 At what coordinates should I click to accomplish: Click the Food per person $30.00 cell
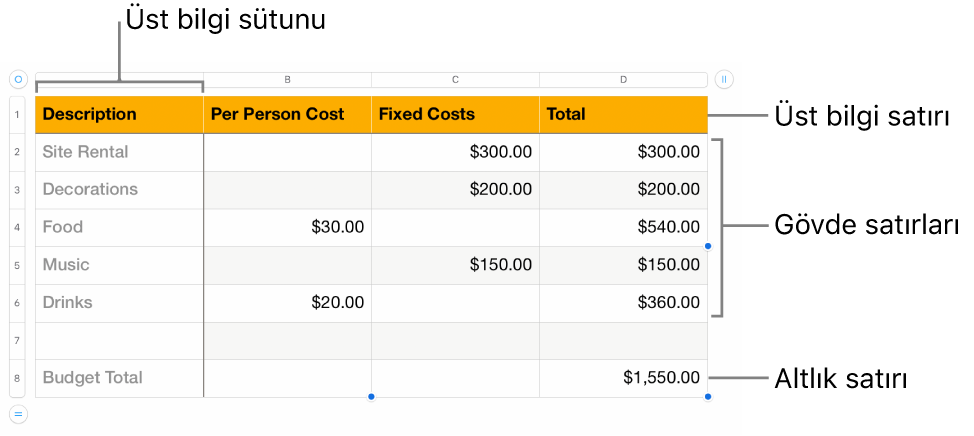click(287, 227)
